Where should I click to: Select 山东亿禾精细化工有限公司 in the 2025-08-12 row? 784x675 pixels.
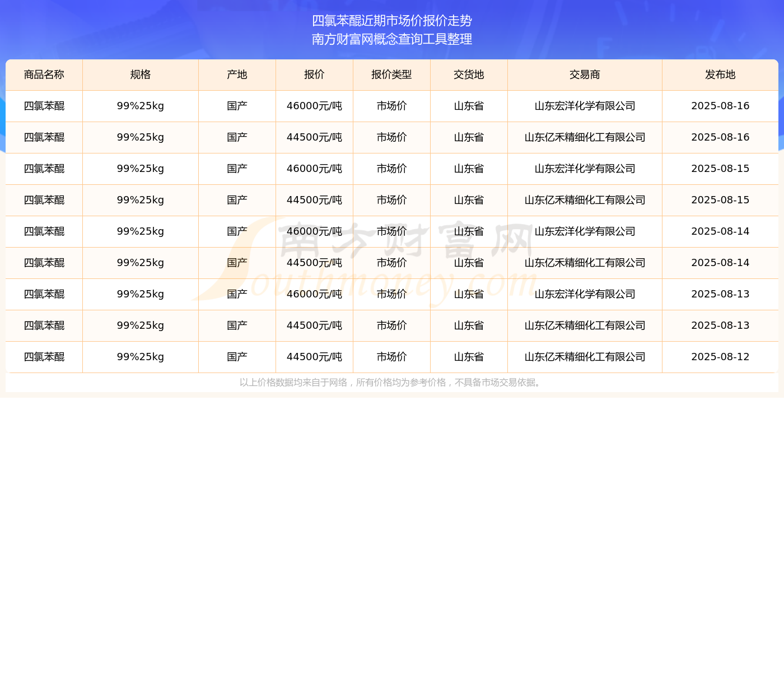(x=585, y=357)
